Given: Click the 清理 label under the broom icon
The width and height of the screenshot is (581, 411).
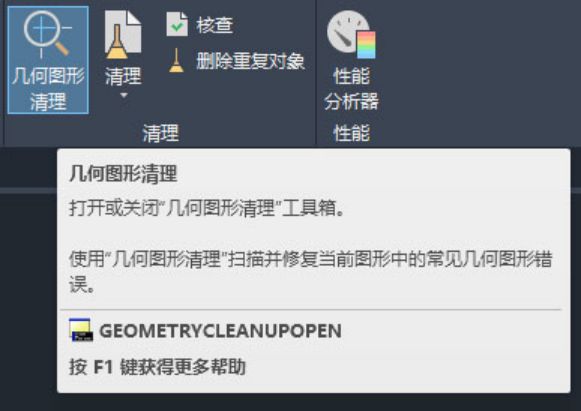Looking at the screenshot, I should point(123,76).
